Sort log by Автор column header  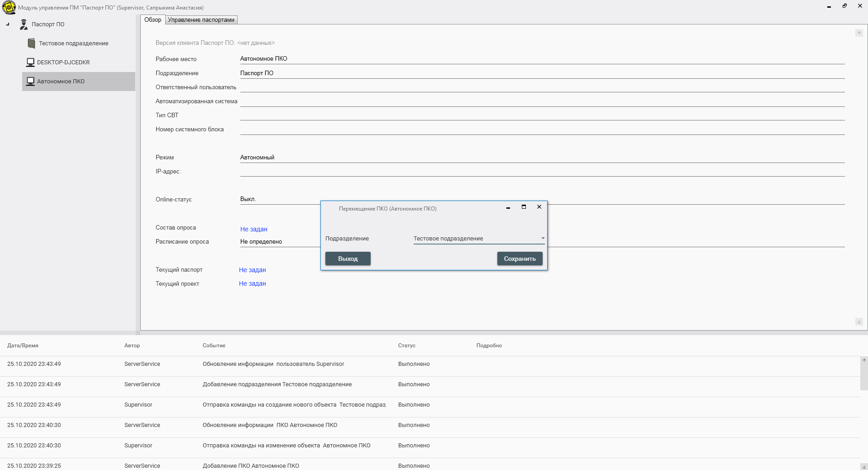pyautogui.click(x=132, y=345)
